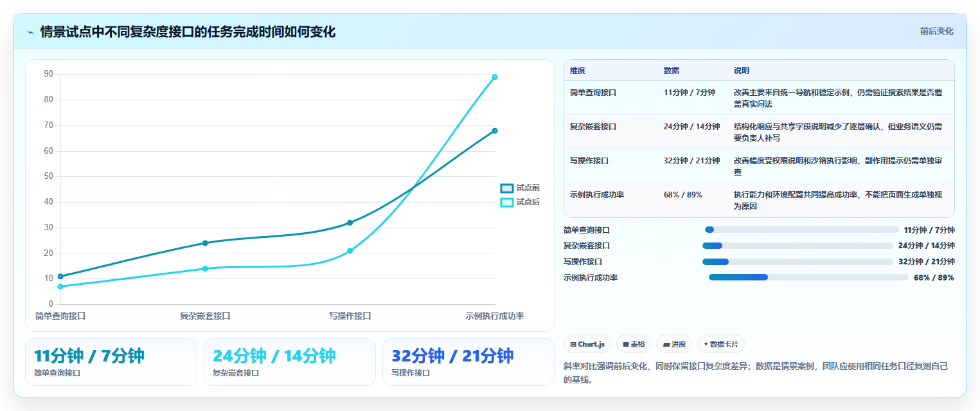
Task: Click 示例执行成功率 in the table's dimension column
Action: [597, 195]
